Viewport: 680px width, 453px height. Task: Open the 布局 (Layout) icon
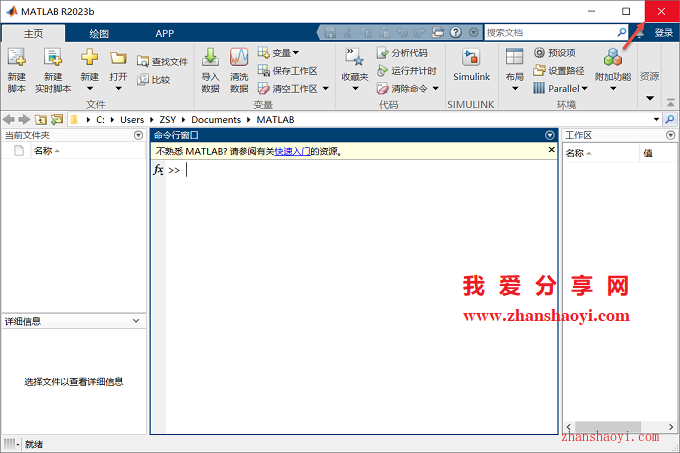(x=515, y=57)
